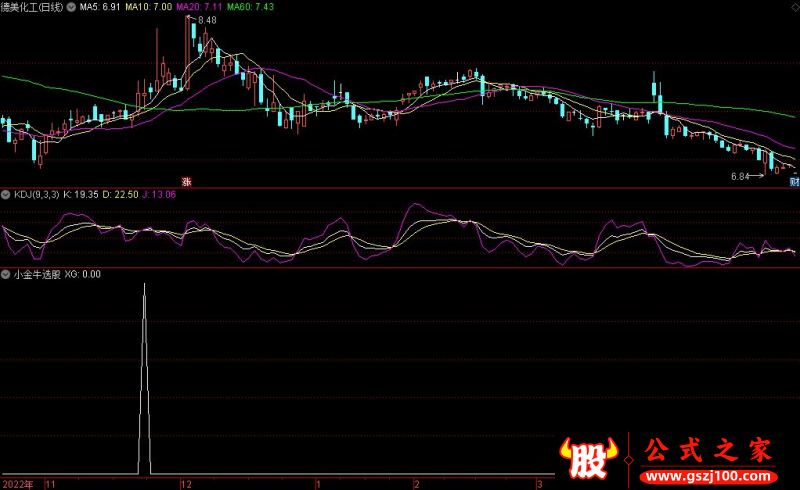Click the green MA60 indicator label

(x=251, y=6)
